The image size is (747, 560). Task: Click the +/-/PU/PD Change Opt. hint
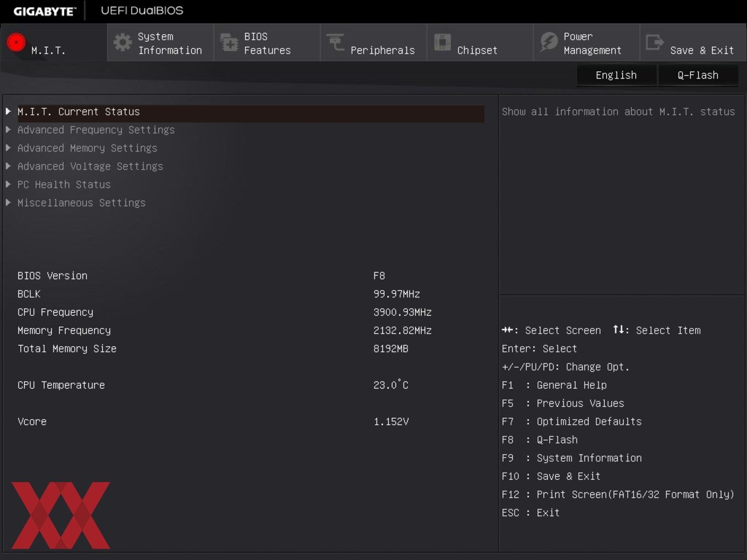pyautogui.click(x=566, y=367)
